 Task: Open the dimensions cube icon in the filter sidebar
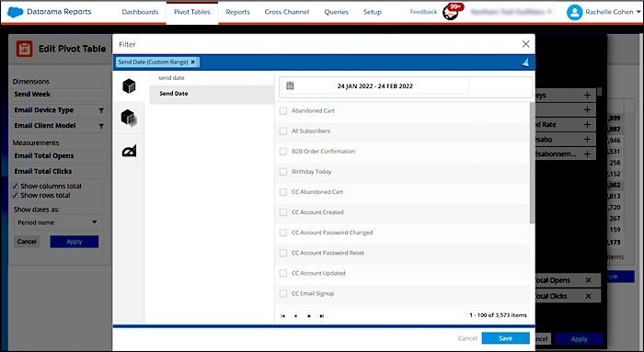coord(129,86)
